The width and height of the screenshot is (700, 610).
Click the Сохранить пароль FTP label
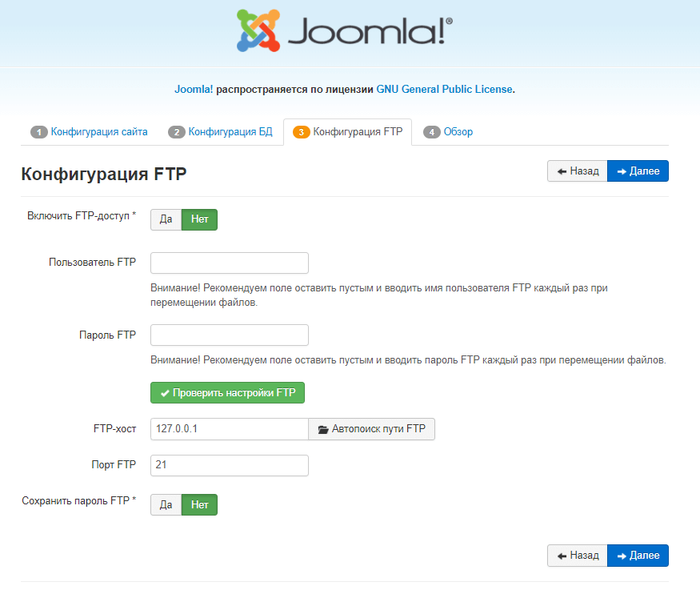click(x=79, y=501)
